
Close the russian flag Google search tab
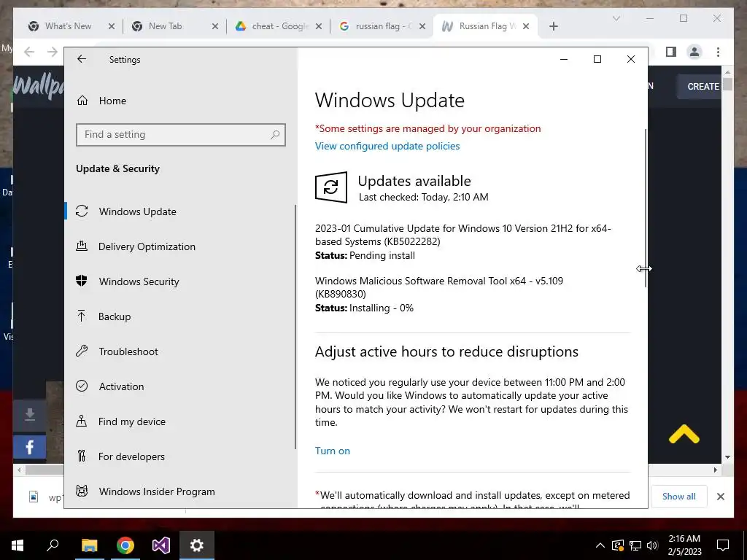click(x=422, y=27)
